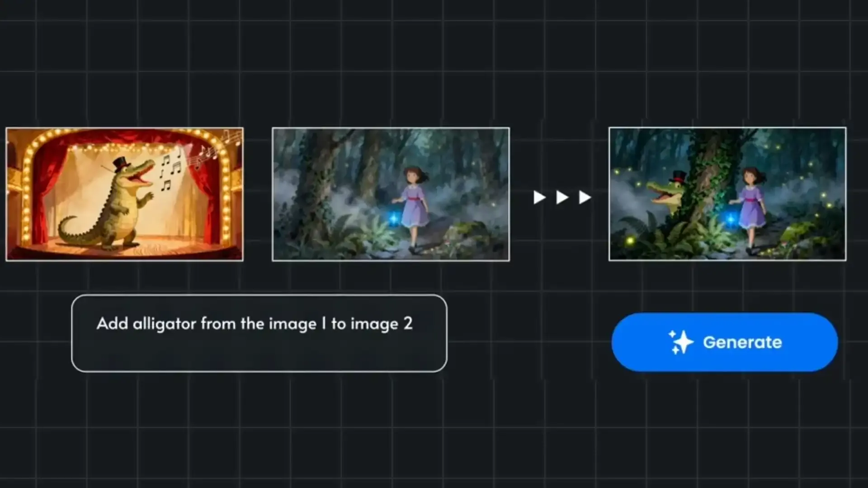Click the sparkle icon on Generate button

681,342
